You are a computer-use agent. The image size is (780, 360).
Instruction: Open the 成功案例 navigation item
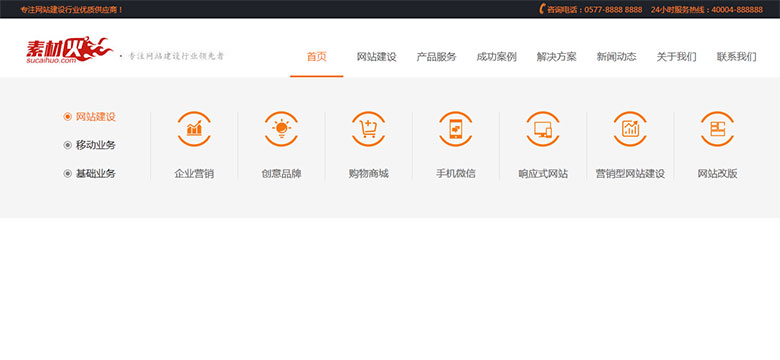click(496, 57)
